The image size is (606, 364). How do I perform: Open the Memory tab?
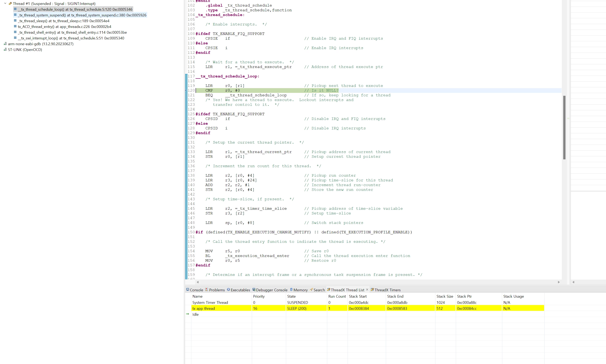coord(299,290)
